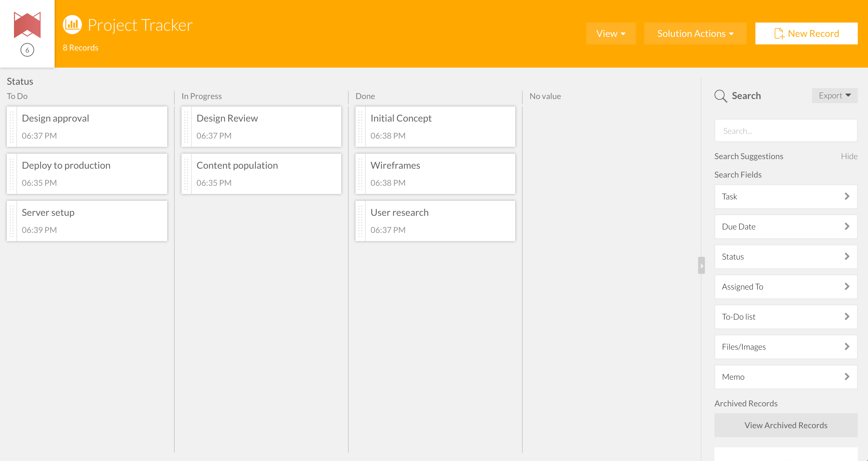Click the Project Tracker title

140,25
